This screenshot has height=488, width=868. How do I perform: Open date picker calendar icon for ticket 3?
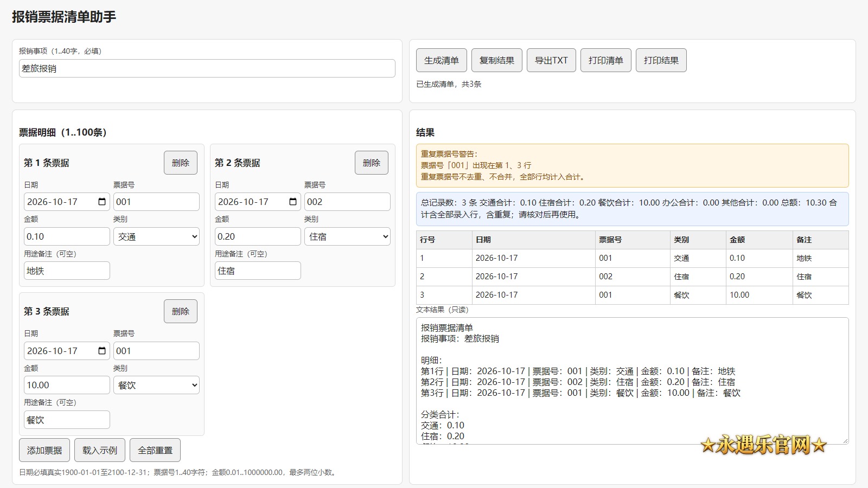(102, 351)
